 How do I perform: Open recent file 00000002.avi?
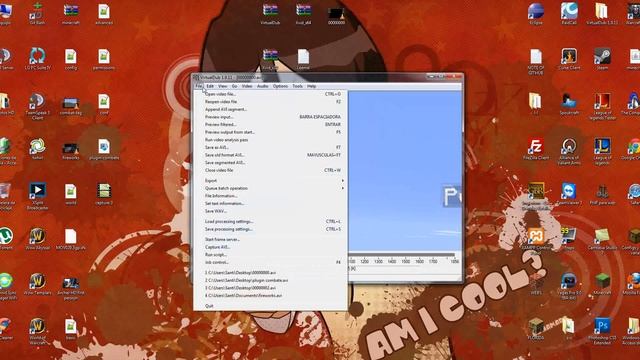(270, 288)
